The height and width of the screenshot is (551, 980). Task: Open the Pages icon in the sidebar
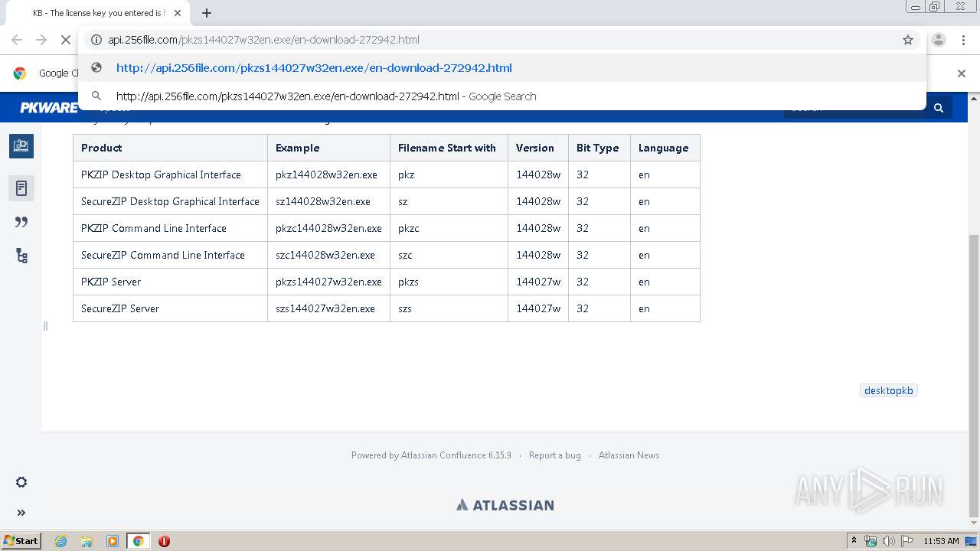coord(21,188)
